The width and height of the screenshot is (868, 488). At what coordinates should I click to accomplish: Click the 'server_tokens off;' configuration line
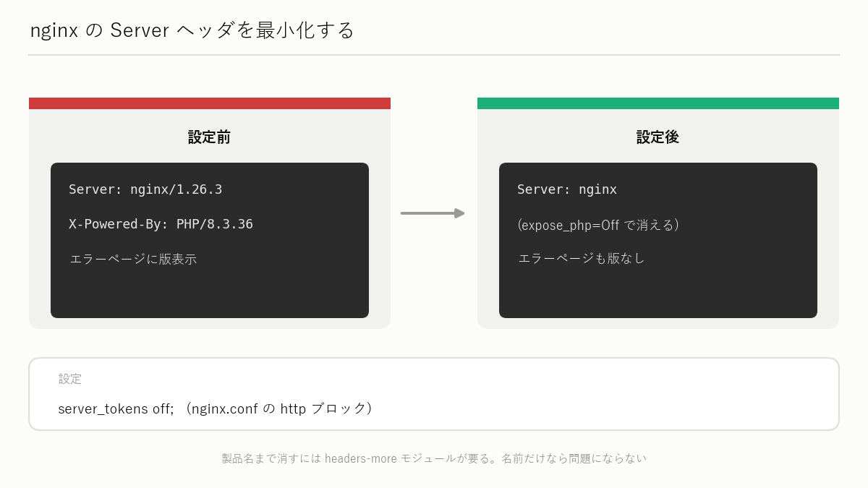[x=216, y=408]
